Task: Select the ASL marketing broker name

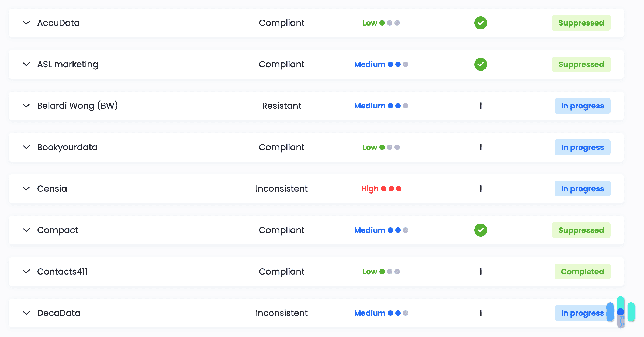Action: (68, 64)
